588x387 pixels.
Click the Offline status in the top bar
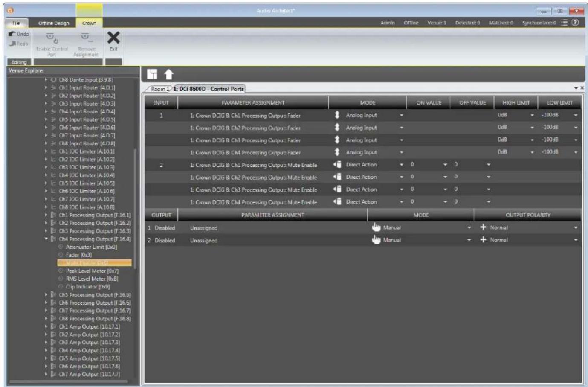click(x=411, y=23)
